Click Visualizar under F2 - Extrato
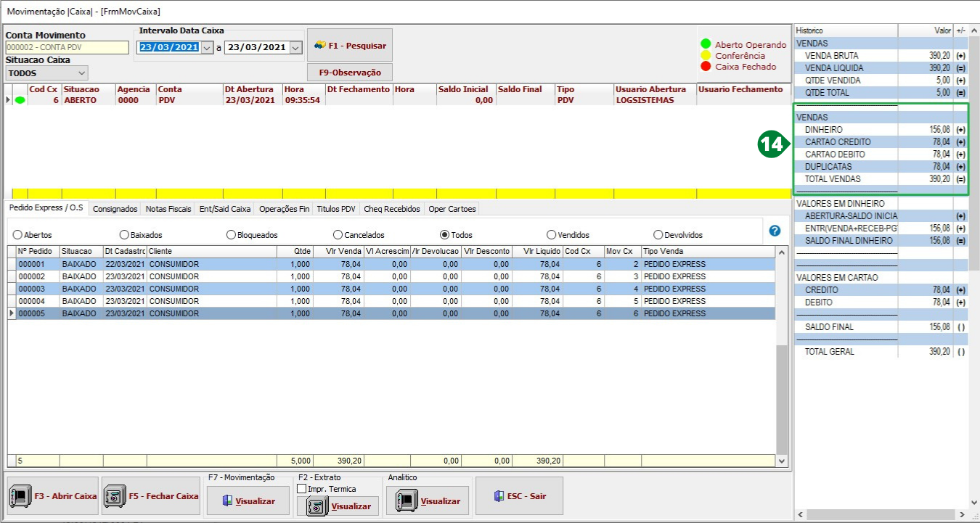Viewport: 980px width, 523px height. coord(338,506)
